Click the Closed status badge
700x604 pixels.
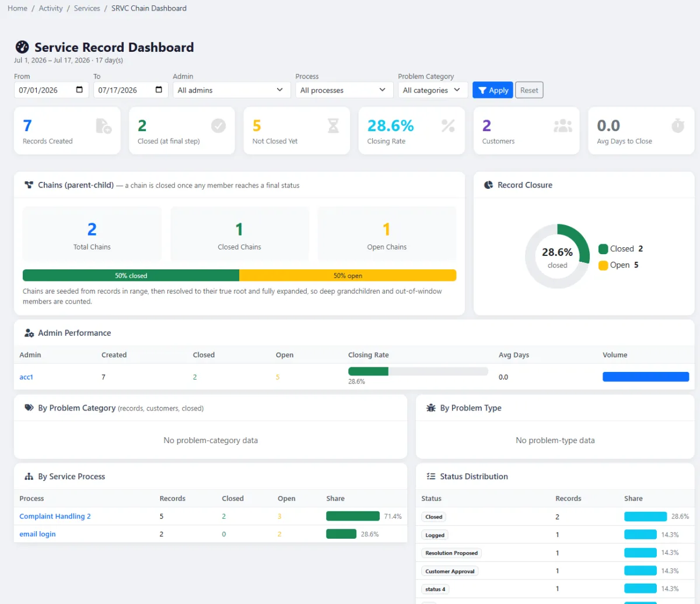point(434,517)
